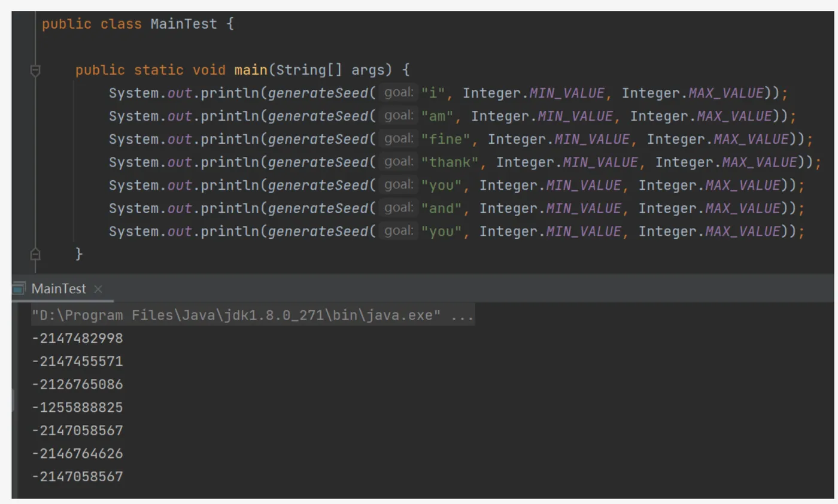This screenshot has height=504, width=838.
Task: Close the MainTest run tab
Action: [98, 289]
